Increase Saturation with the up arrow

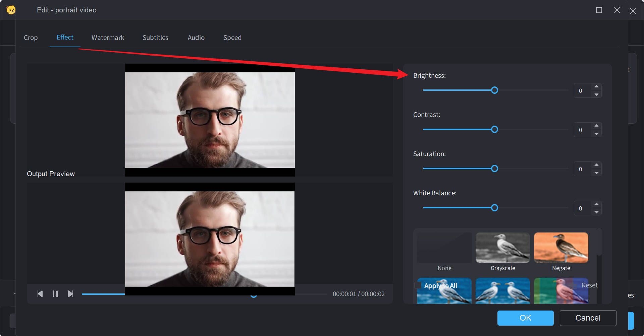pos(596,165)
